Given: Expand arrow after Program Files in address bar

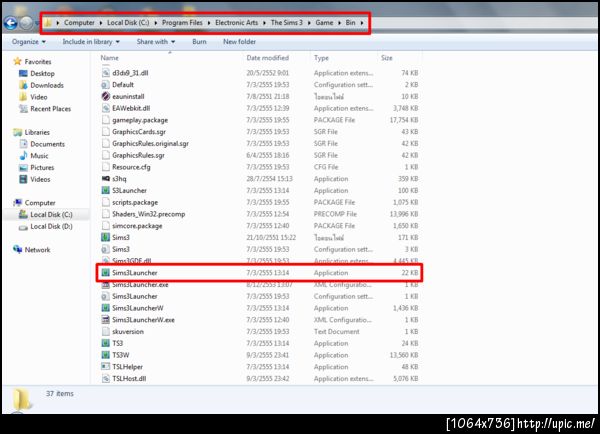Looking at the screenshot, I should pos(209,23).
